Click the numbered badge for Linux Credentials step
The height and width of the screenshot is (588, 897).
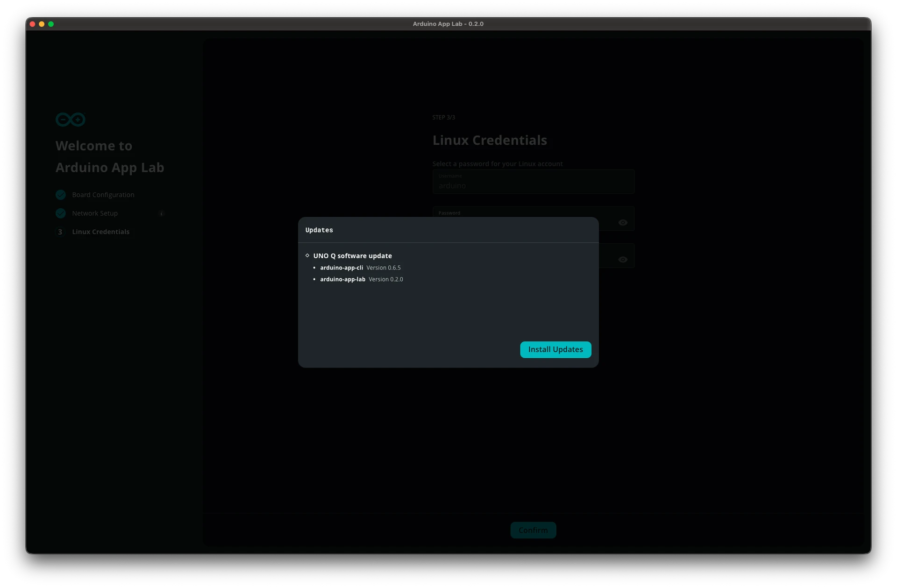pyautogui.click(x=60, y=232)
